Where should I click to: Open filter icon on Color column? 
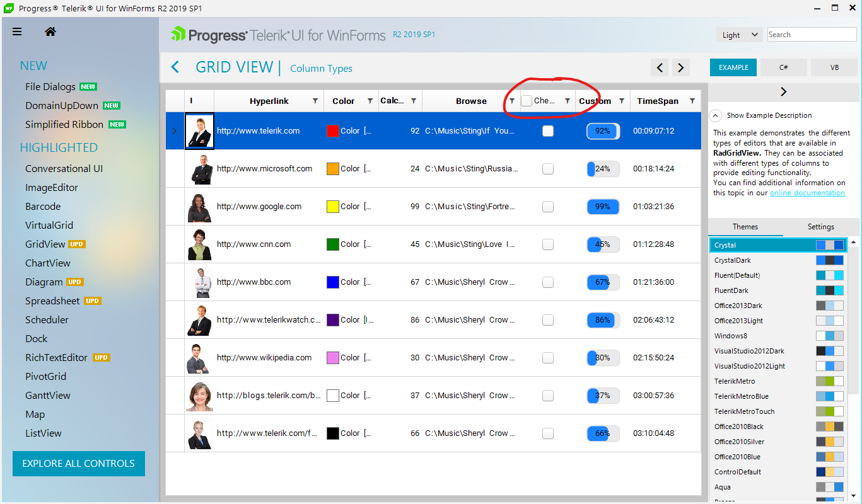(x=370, y=101)
